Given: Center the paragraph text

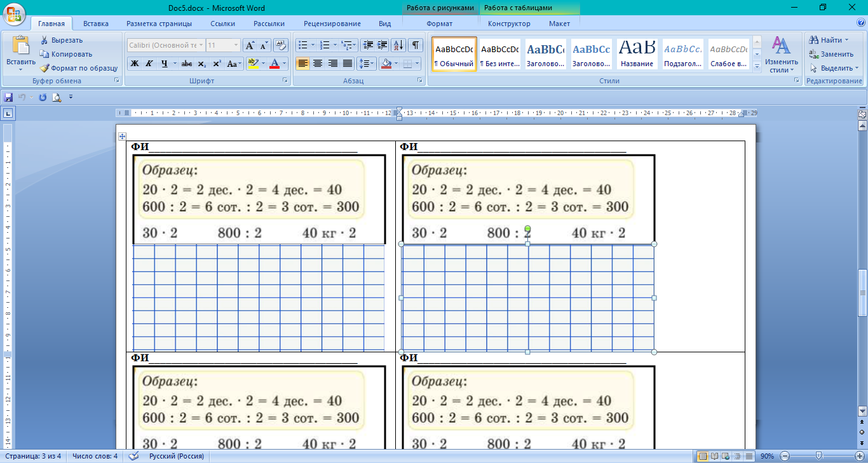Looking at the screenshot, I should click(318, 64).
